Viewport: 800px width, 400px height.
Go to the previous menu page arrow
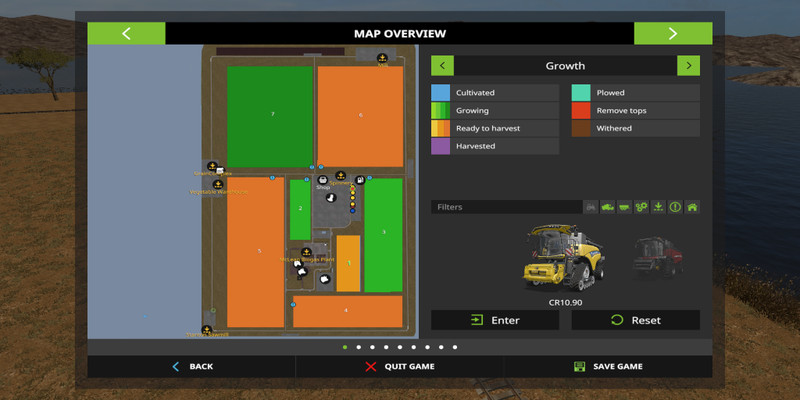126,33
